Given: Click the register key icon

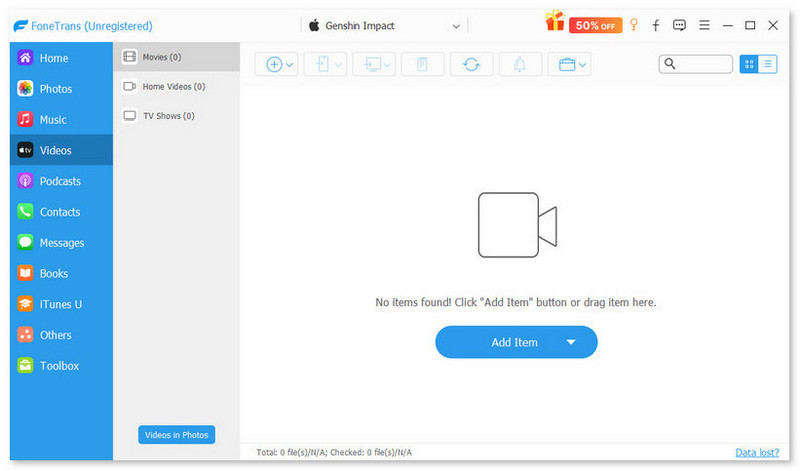Looking at the screenshot, I should coord(633,25).
